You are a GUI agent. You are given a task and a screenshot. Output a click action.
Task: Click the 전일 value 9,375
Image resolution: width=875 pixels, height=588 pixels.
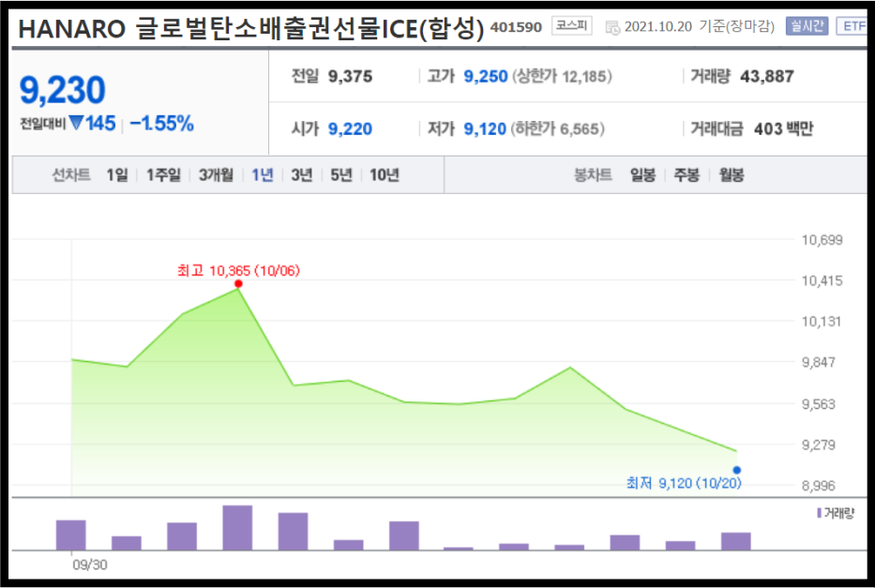point(351,76)
